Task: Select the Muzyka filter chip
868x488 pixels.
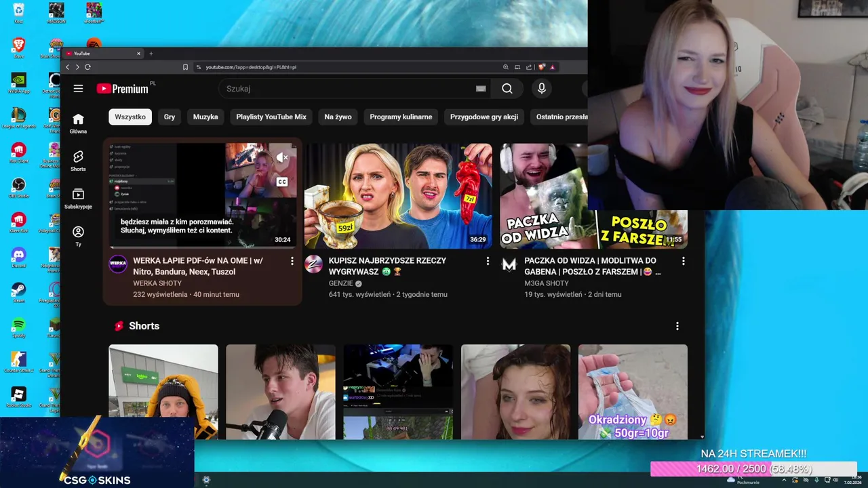Action: click(x=205, y=117)
